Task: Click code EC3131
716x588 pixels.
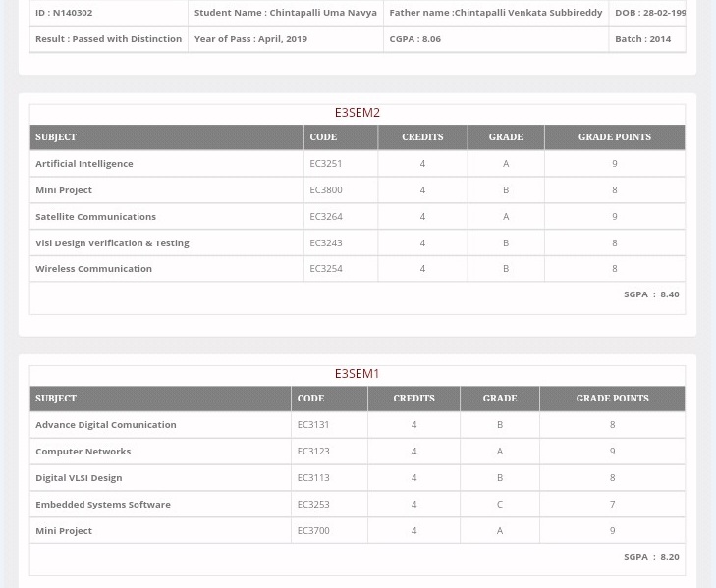Action: click(313, 425)
